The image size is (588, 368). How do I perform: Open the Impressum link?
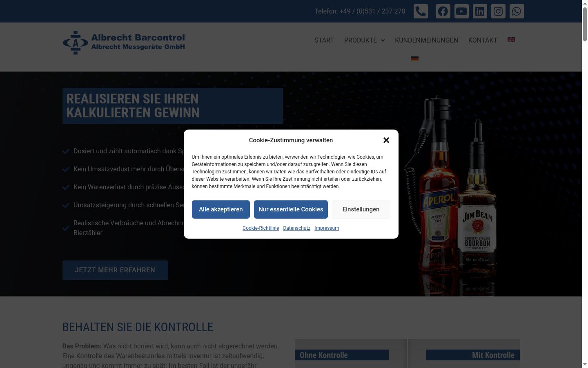click(x=327, y=228)
